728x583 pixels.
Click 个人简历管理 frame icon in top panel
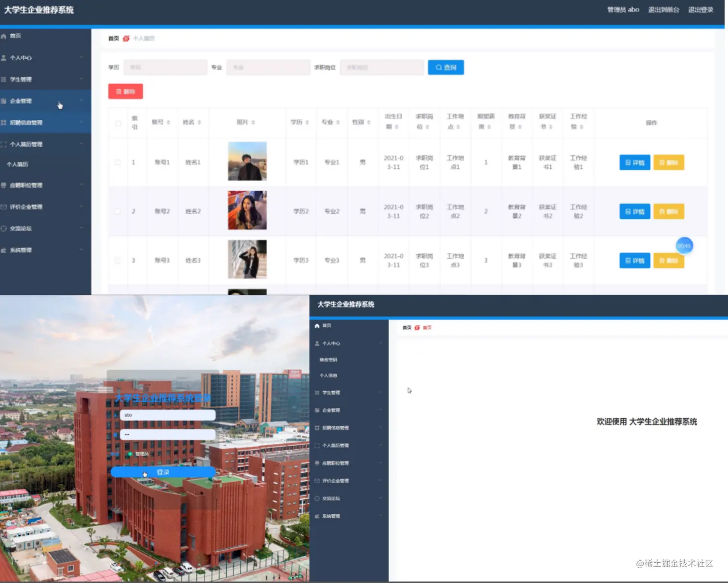click(4, 145)
